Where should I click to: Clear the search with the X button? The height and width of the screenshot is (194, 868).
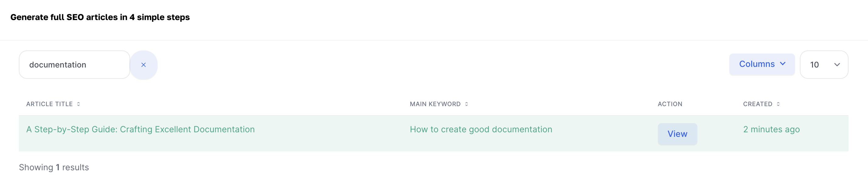click(144, 65)
